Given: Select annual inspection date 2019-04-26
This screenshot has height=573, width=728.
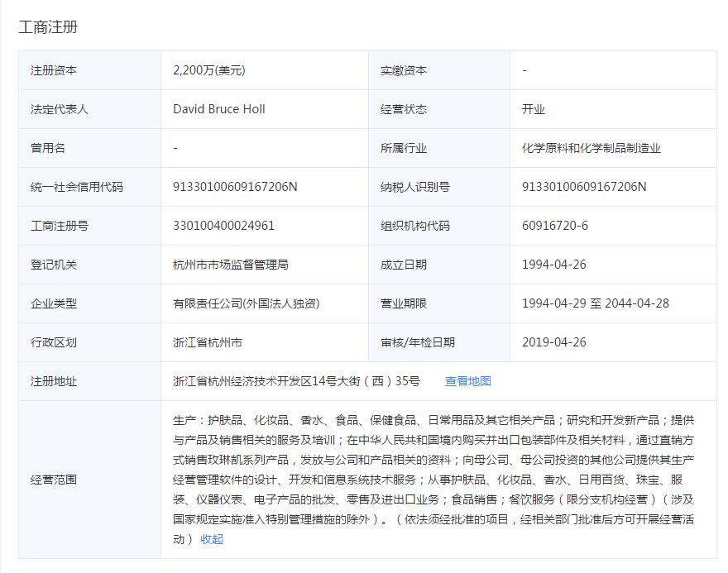Looking at the screenshot, I should (554, 342).
